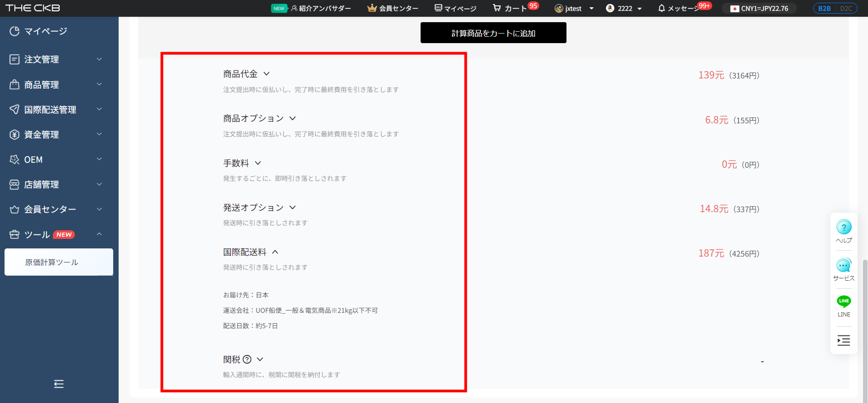Click the chevron beside 注文管理
868x403 pixels.
(x=99, y=59)
